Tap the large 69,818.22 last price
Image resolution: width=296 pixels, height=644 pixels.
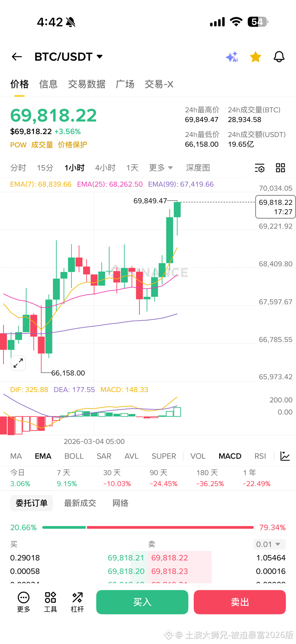pyautogui.click(x=54, y=115)
